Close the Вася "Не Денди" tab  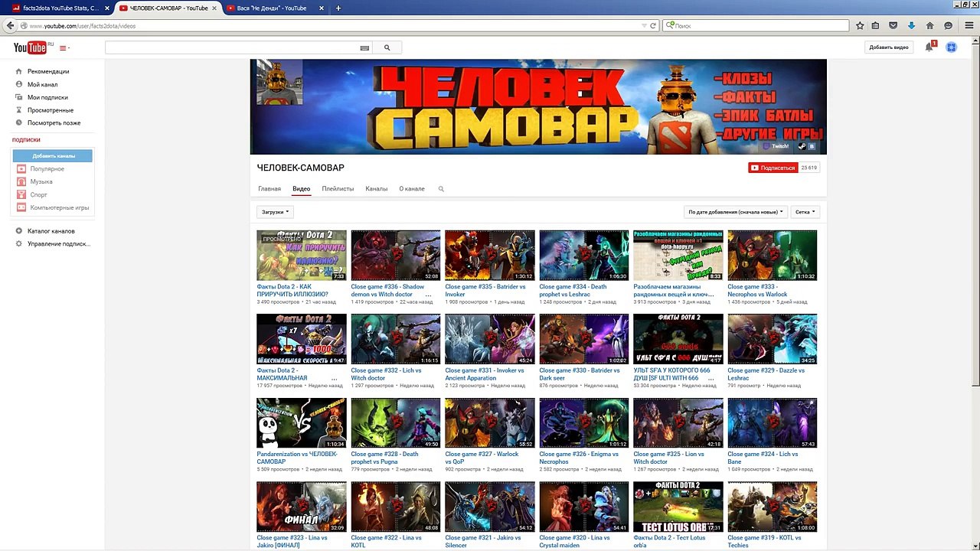point(323,8)
